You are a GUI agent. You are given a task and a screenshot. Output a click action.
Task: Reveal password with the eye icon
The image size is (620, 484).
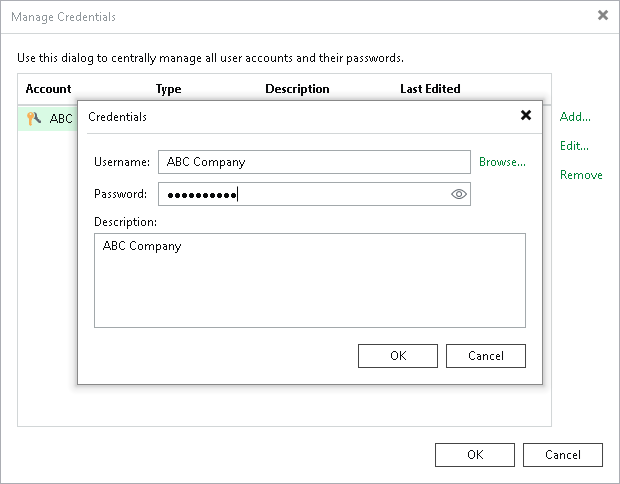459,194
